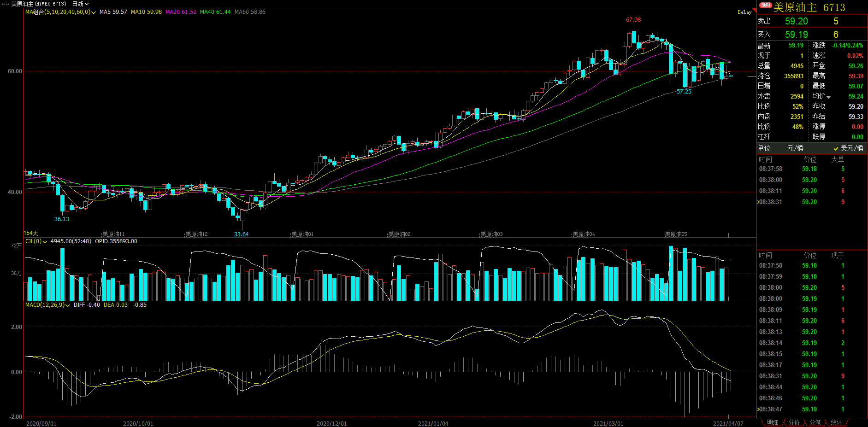Click the MA10 59.98 legend value

(x=146, y=12)
